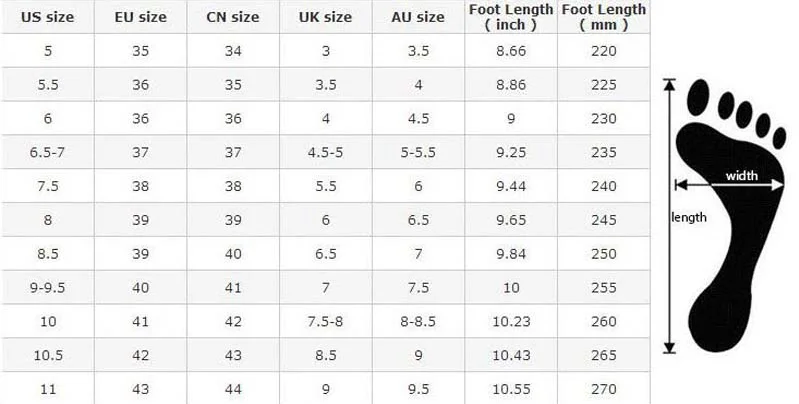Viewport: 799px width, 404px height.
Task: Select the 'AU size' column header
Action: (x=418, y=17)
